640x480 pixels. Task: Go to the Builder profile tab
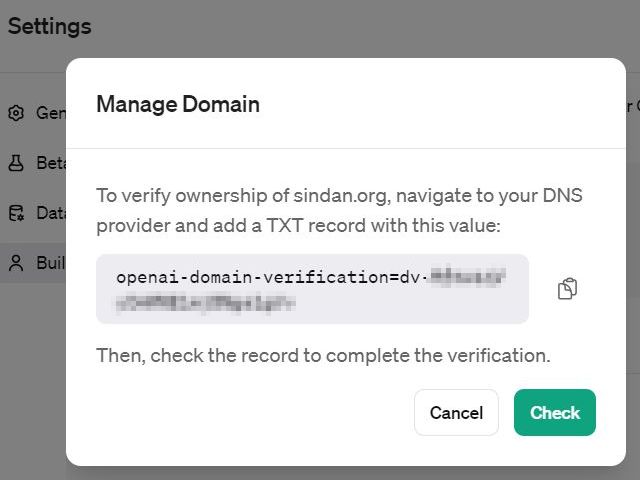tap(37, 263)
